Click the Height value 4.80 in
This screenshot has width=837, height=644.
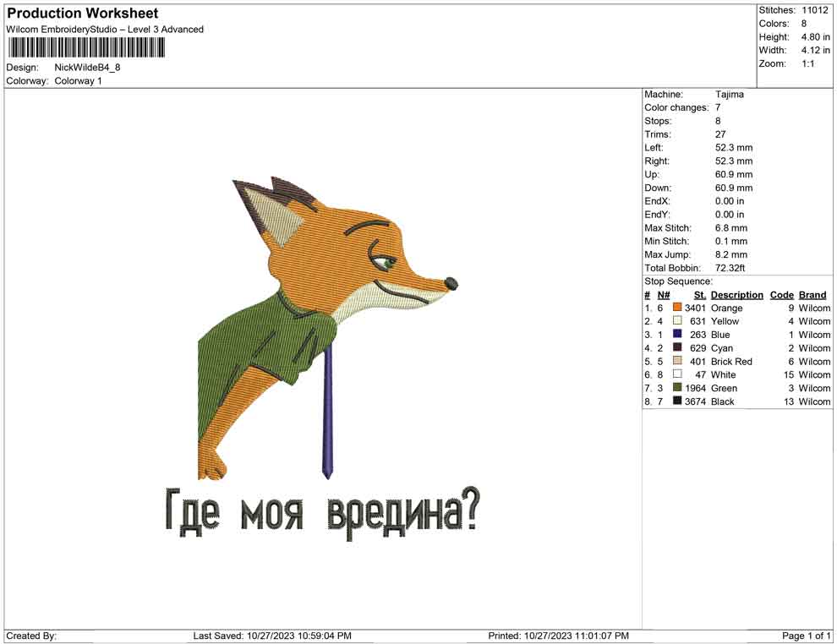[815, 37]
